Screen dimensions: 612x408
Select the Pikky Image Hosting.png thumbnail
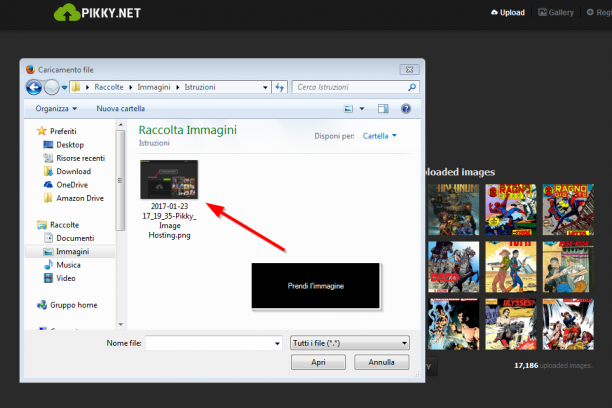[169, 179]
